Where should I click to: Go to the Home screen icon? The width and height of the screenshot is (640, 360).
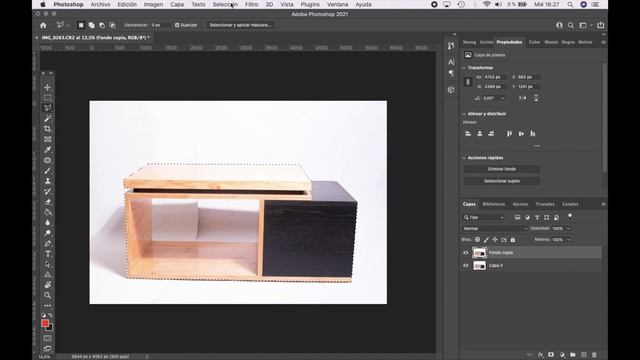click(43, 25)
